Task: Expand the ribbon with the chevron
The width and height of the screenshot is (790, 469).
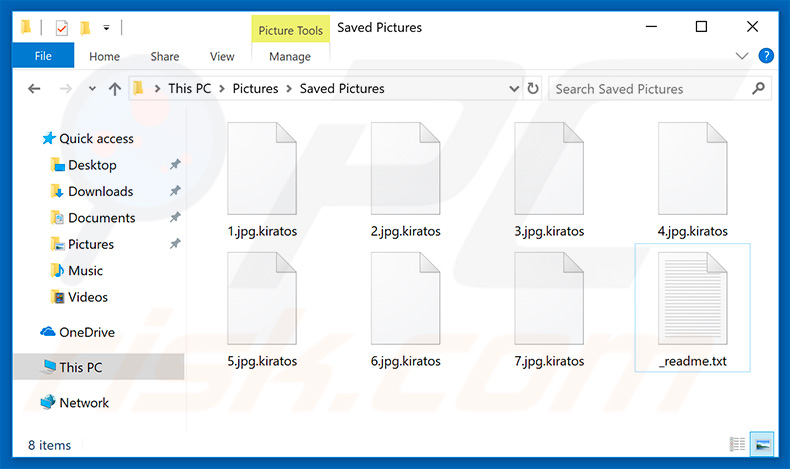Action: pos(742,56)
